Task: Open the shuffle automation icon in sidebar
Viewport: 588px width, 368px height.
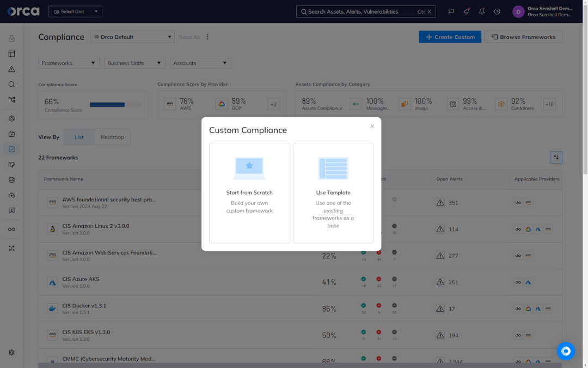Action: pos(11,248)
